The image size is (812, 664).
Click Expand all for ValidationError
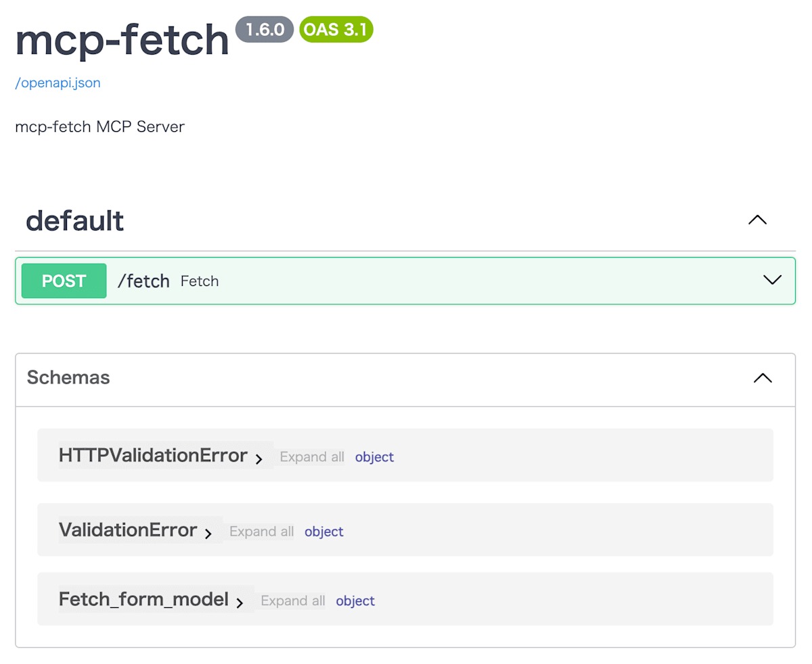(x=261, y=532)
